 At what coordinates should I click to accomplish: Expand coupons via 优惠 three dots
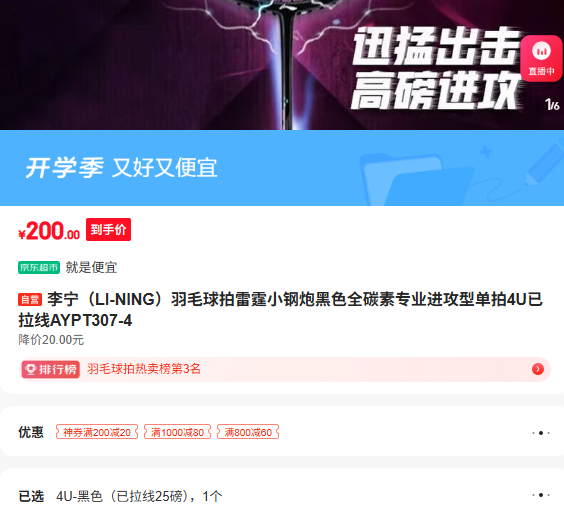click(x=541, y=433)
